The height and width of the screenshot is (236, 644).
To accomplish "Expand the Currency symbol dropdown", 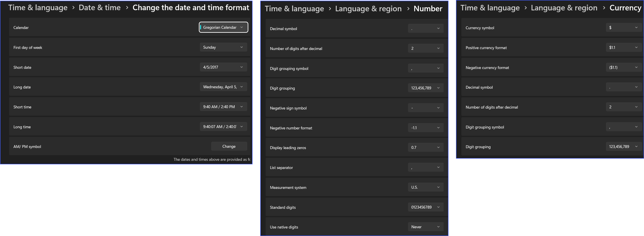I will (624, 27).
